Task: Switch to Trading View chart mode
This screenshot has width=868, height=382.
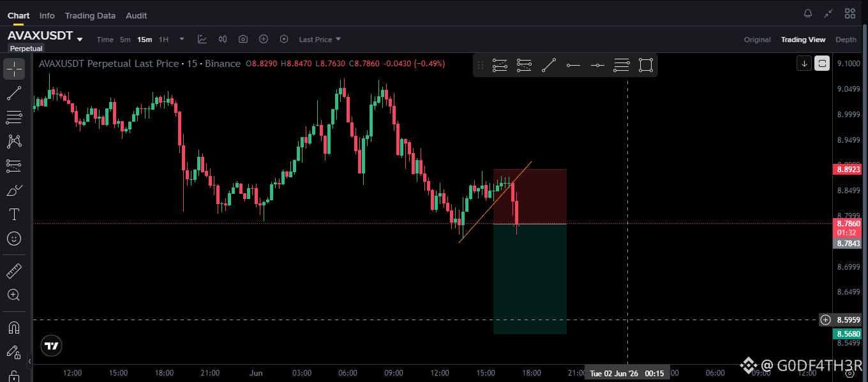Action: pos(803,40)
